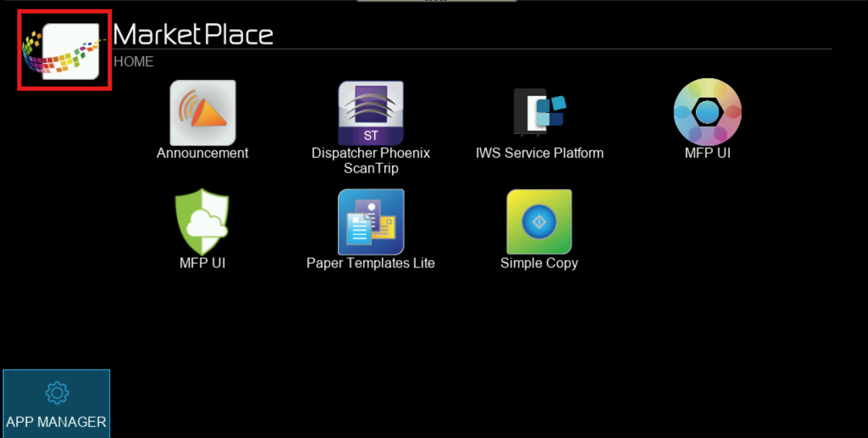Open the APP MANAGER button
Image resolution: width=868 pixels, height=438 pixels.
click(56, 403)
